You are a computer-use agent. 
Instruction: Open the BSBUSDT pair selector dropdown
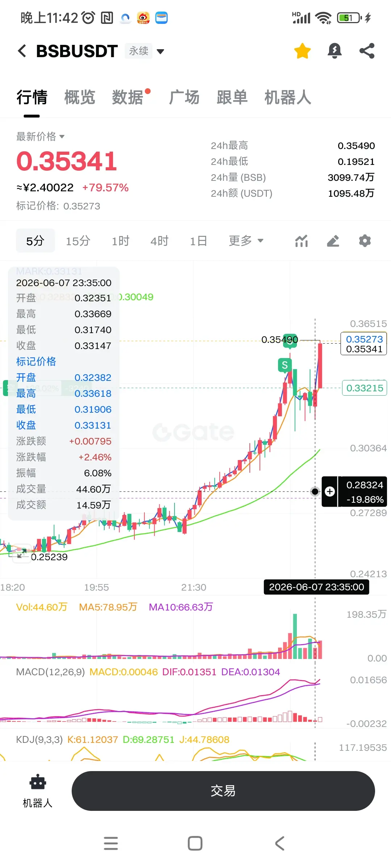tap(160, 51)
